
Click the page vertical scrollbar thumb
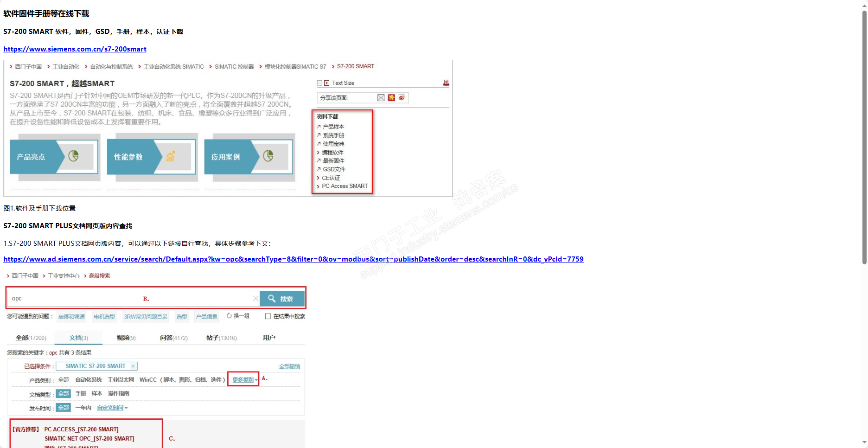tap(864, 137)
